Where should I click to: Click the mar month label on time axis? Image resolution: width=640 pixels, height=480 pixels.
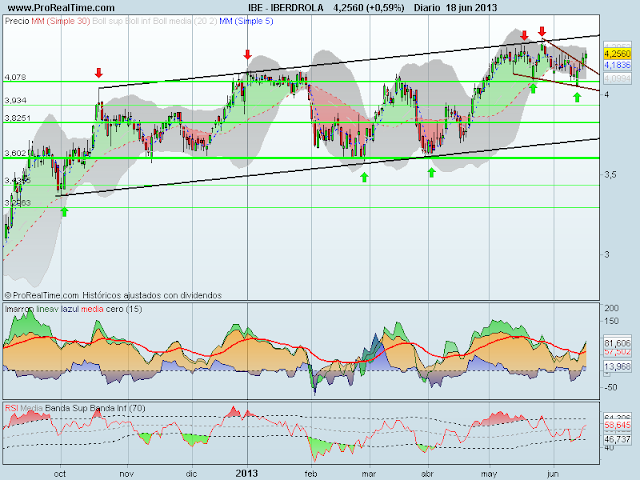pos(369,474)
